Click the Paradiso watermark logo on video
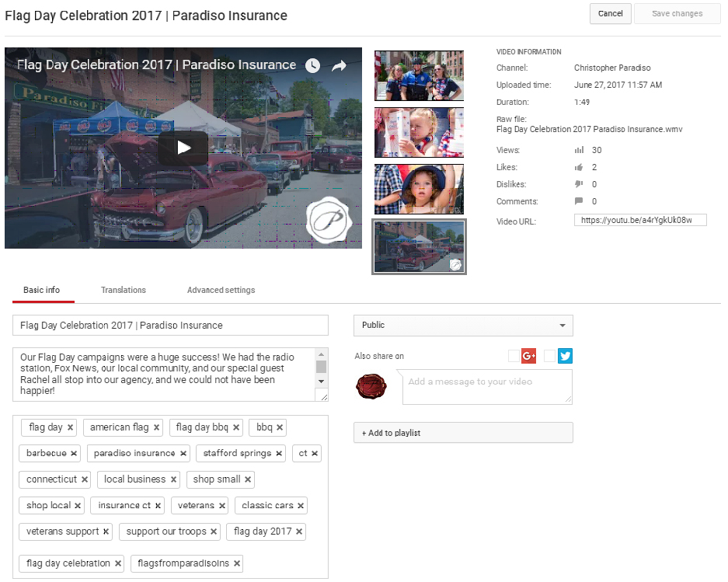728x582 pixels. tap(329, 220)
